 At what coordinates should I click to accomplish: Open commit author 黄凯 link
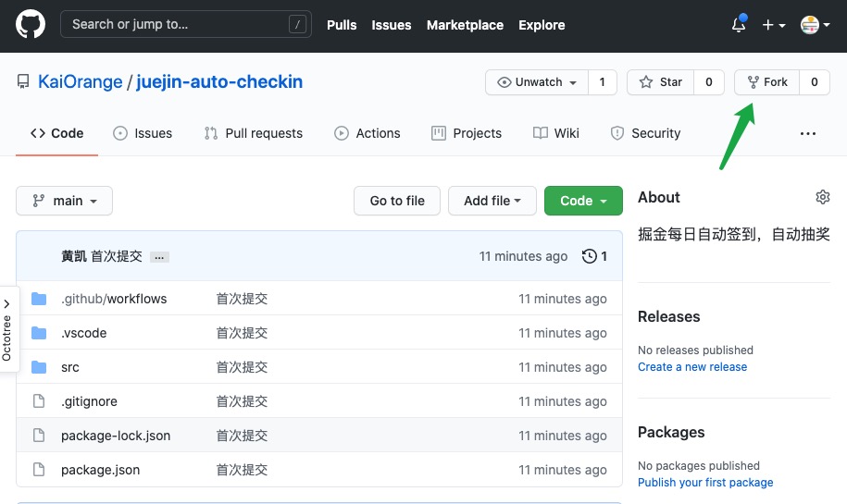pyautogui.click(x=73, y=256)
